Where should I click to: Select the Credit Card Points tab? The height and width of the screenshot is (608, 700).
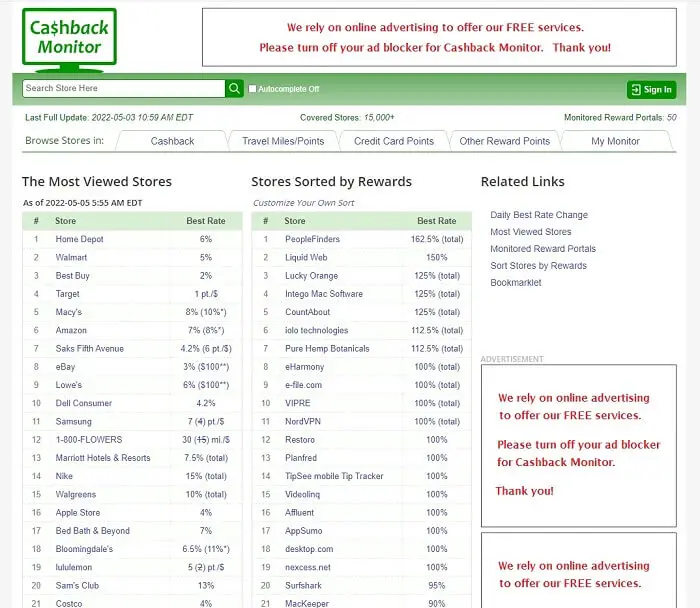pos(394,141)
